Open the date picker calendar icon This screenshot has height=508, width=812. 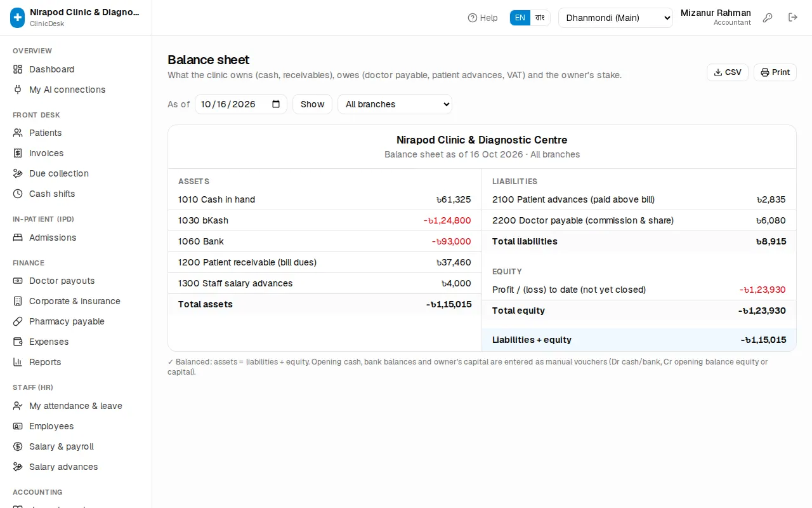[276, 104]
